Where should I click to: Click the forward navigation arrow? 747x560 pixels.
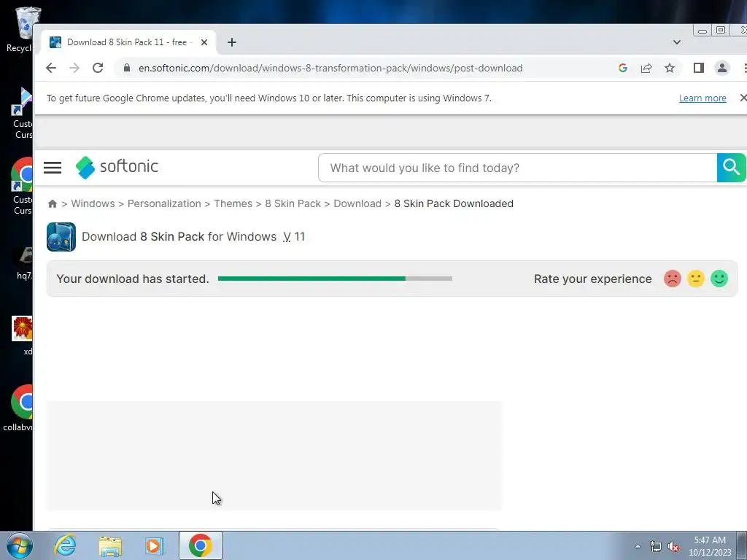pos(74,68)
